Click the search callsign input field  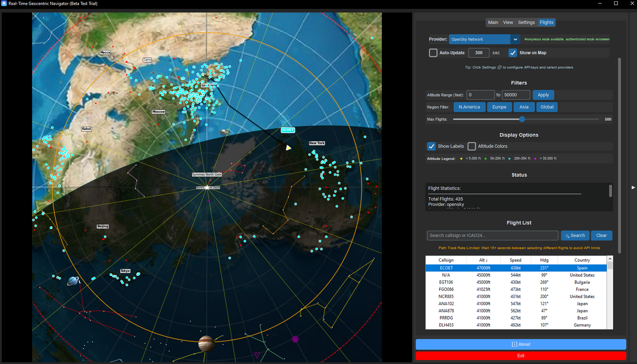[x=492, y=235]
